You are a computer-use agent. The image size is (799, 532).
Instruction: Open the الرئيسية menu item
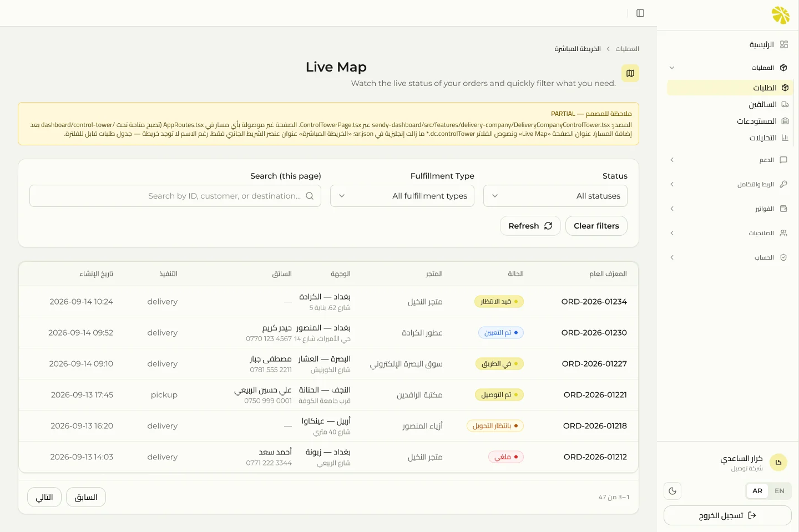click(x=729, y=44)
